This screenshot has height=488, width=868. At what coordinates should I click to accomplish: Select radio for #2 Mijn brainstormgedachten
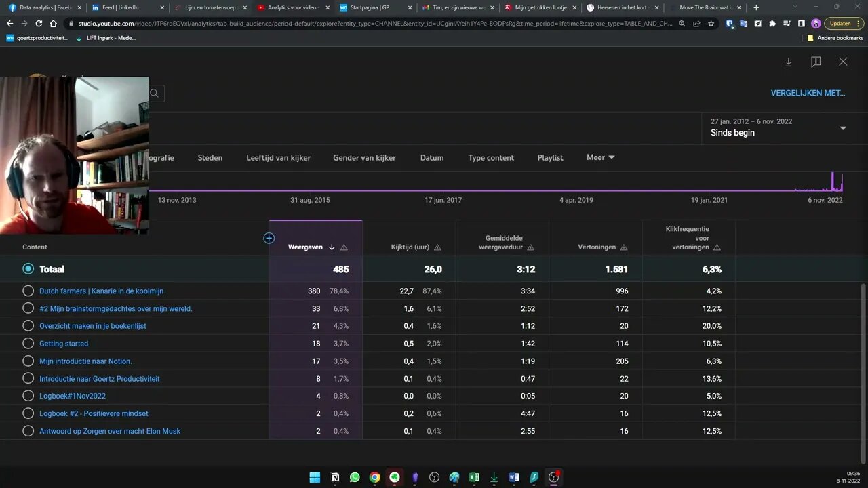pyautogui.click(x=28, y=308)
